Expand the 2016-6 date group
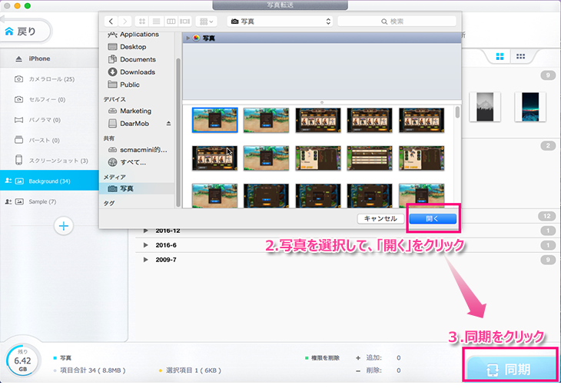 point(145,245)
